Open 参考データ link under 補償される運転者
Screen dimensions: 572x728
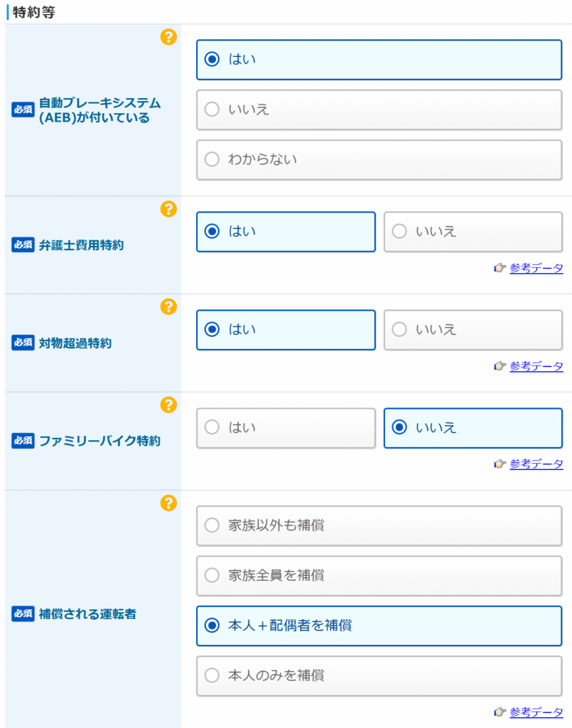(536, 712)
